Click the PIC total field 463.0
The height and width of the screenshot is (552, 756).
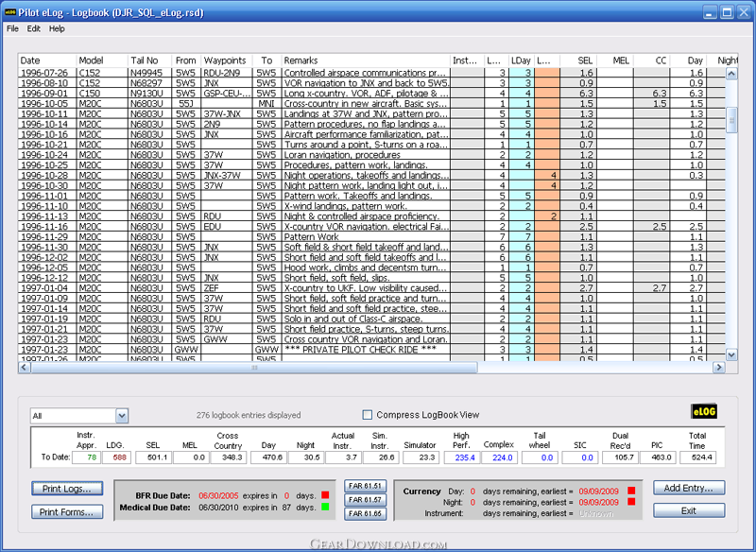[x=658, y=457]
